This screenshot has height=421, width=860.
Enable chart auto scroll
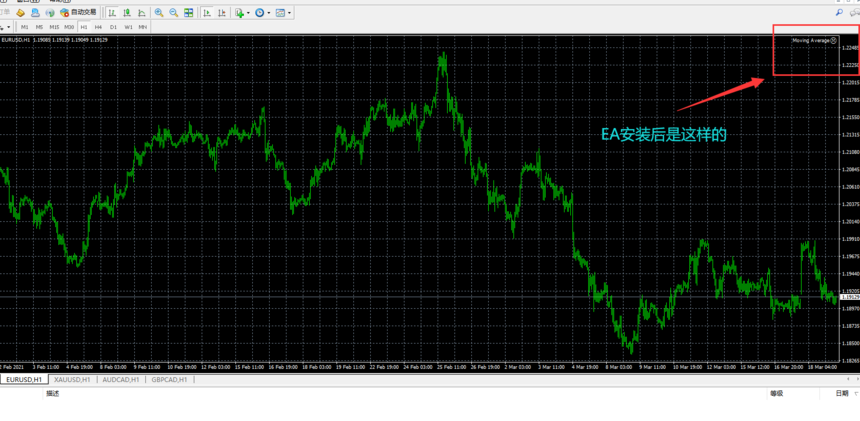coord(207,13)
